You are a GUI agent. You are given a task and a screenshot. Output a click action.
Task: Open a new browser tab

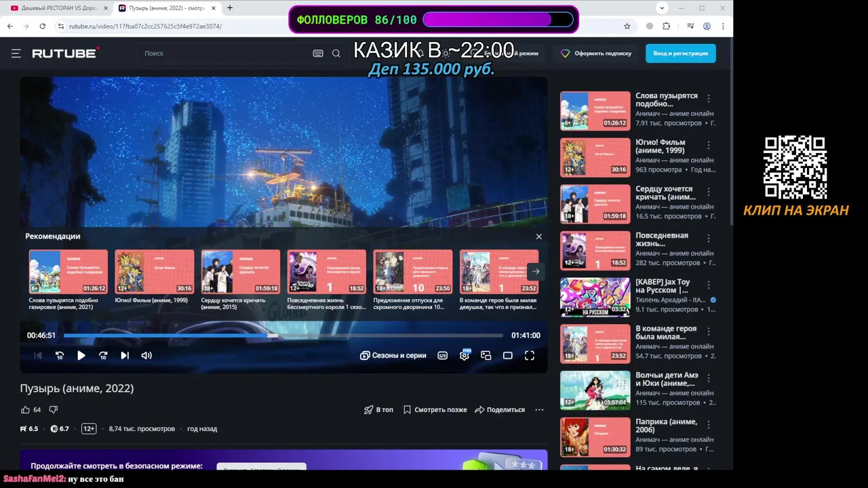(230, 8)
